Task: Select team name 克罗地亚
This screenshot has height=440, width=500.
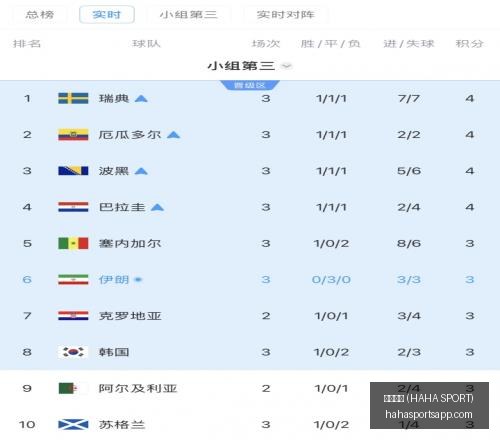Action: [x=130, y=316]
